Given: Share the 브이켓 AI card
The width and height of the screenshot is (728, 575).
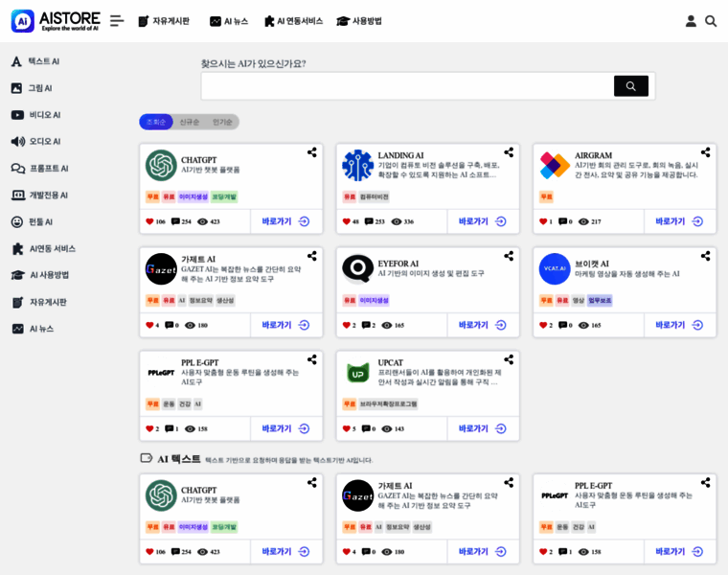Looking at the screenshot, I should (706, 256).
